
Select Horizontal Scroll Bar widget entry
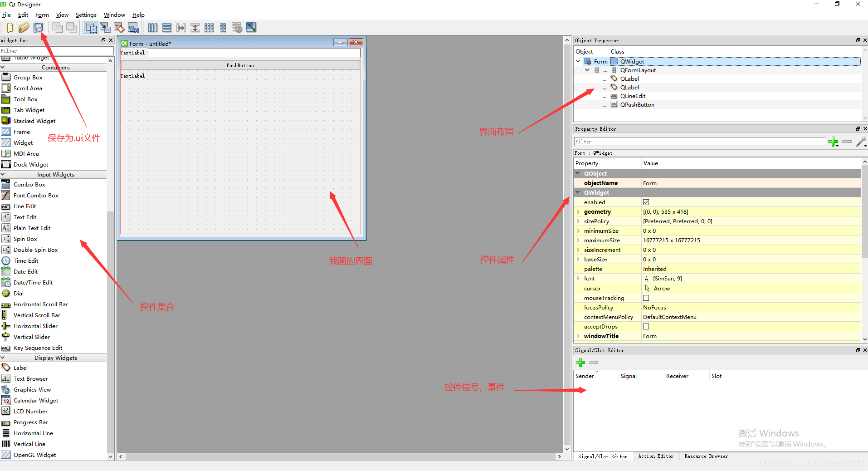41,304
